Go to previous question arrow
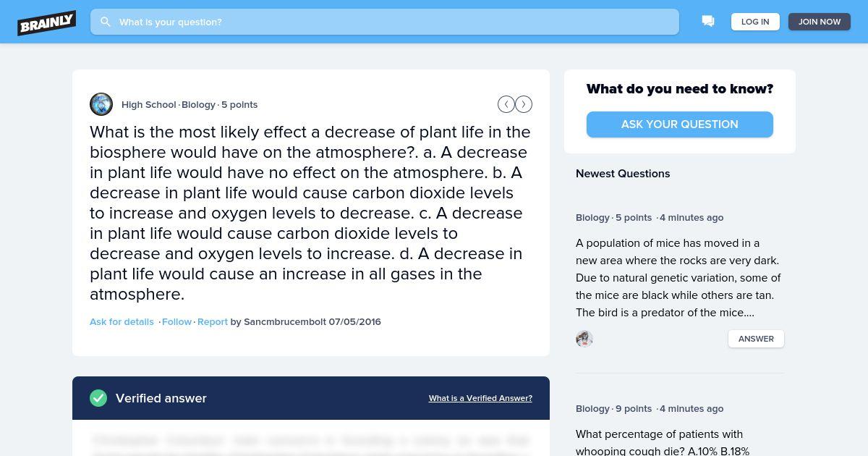 (x=506, y=104)
